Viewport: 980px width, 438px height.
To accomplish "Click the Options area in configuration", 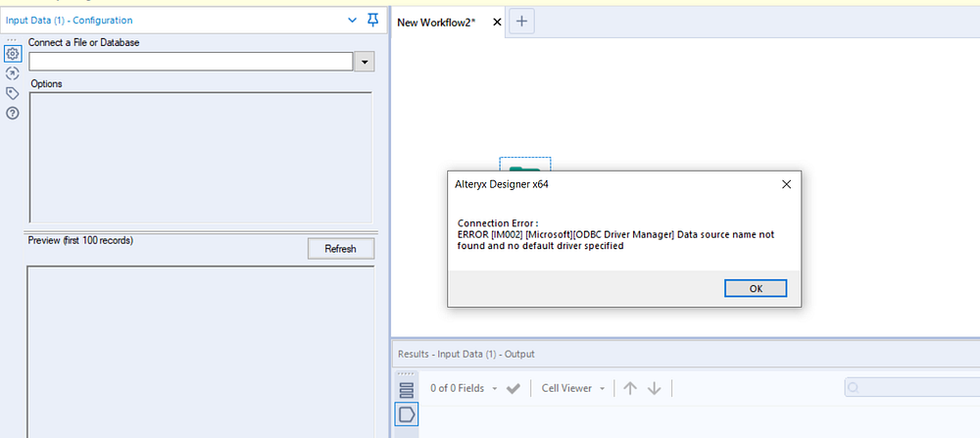I will coord(201,156).
